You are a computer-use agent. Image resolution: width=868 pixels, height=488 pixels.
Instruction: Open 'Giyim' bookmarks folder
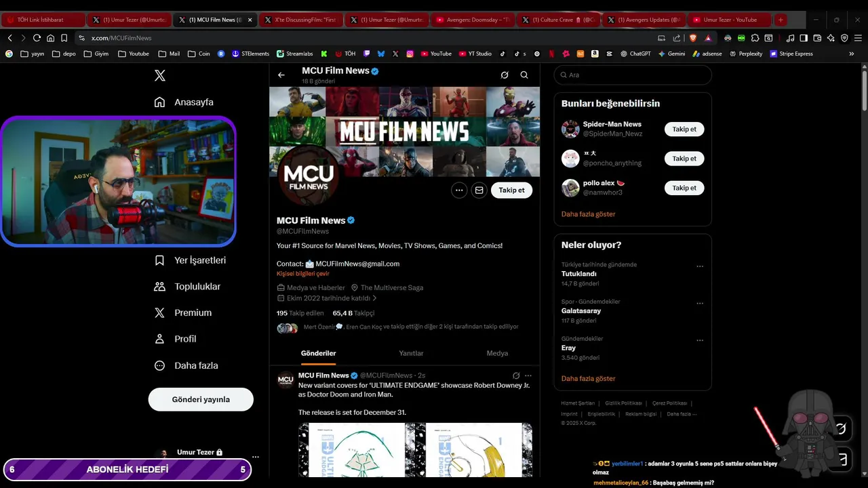(x=96, y=54)
